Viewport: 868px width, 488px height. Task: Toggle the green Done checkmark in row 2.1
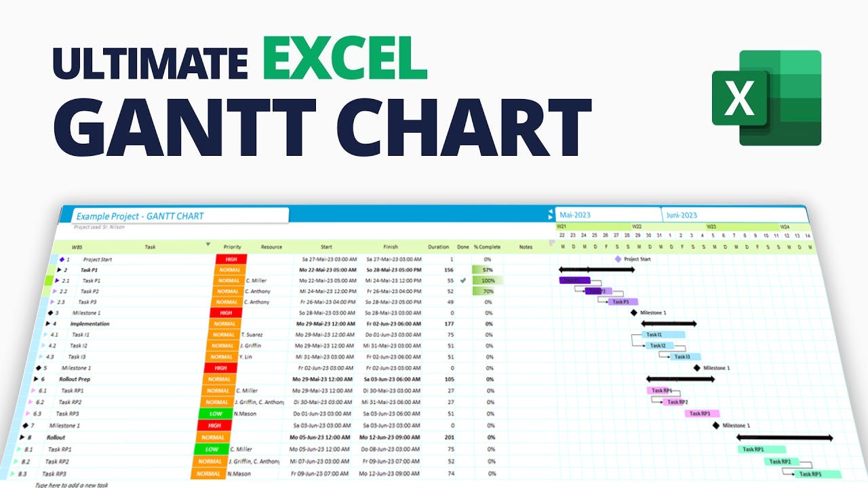[x=463, y=280]
